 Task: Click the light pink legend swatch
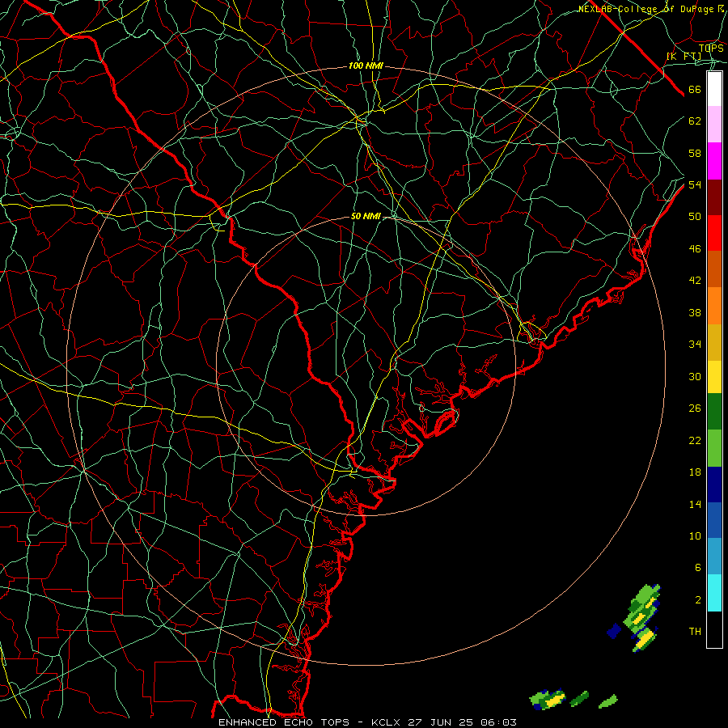[x=714, y=125]
